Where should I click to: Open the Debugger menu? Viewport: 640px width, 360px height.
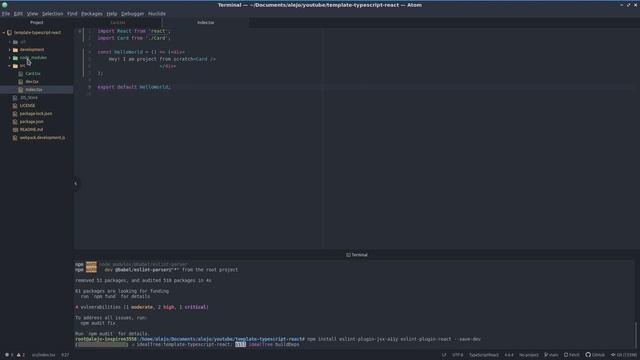click(x=133, y=13)
